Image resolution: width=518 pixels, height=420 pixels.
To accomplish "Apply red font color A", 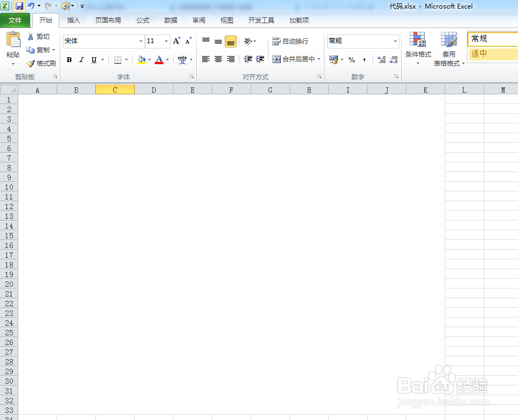I will pos(159,60).
